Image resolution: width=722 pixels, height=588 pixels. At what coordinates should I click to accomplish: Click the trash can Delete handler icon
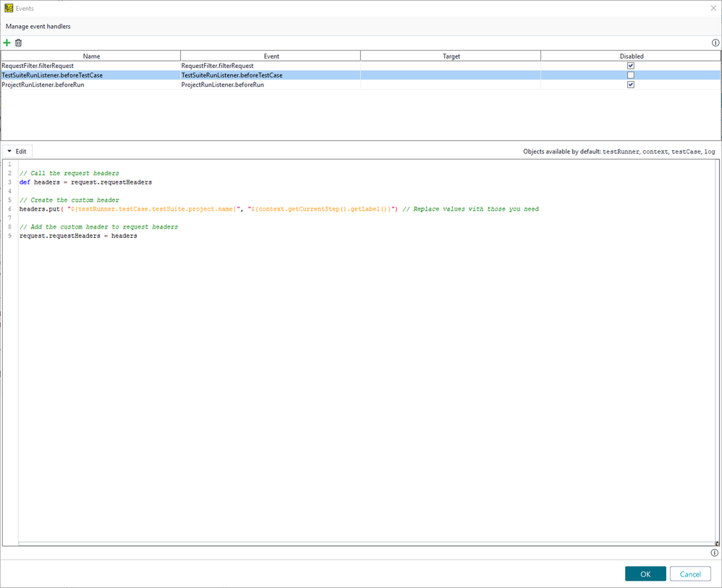pyautogui.click(x=19, y=43)
